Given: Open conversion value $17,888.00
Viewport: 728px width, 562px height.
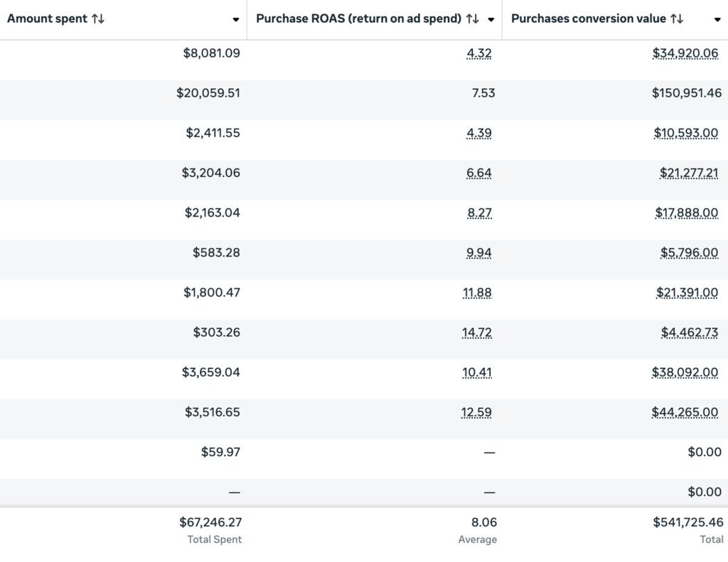Looking at the screenshot, I should (687, 212).
